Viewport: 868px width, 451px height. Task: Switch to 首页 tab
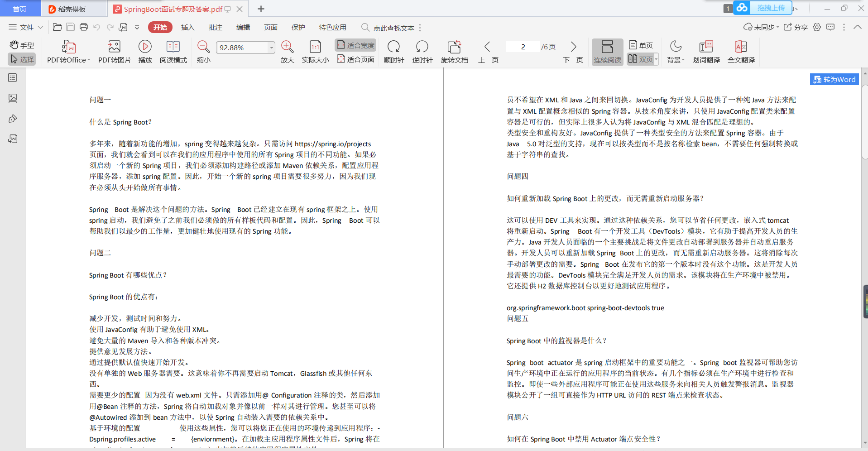(20, 9)
